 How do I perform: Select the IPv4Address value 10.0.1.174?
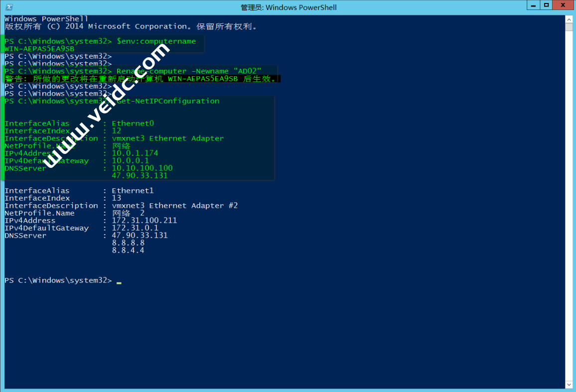135,153
